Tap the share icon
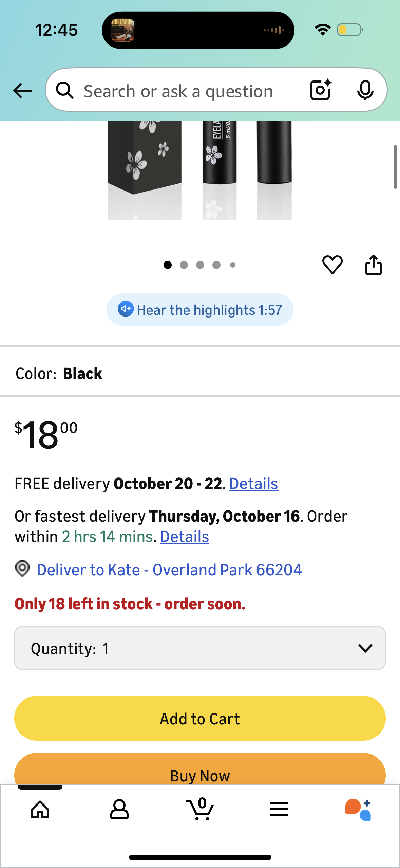The image size is (400, 868). 373,265
